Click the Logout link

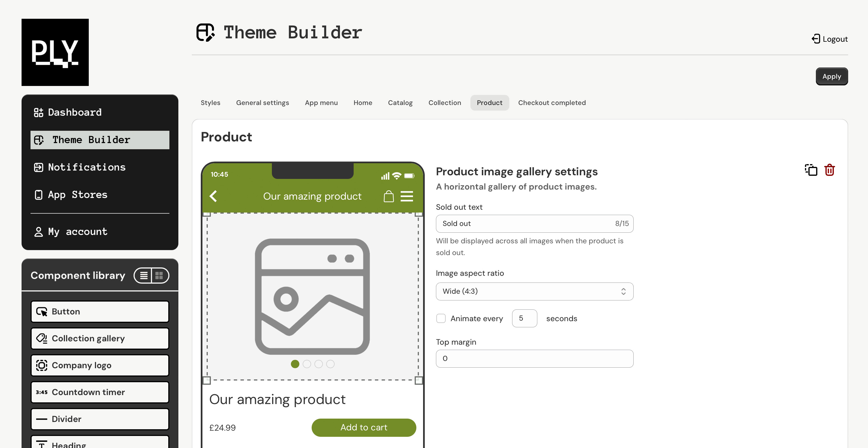[830, 39]
